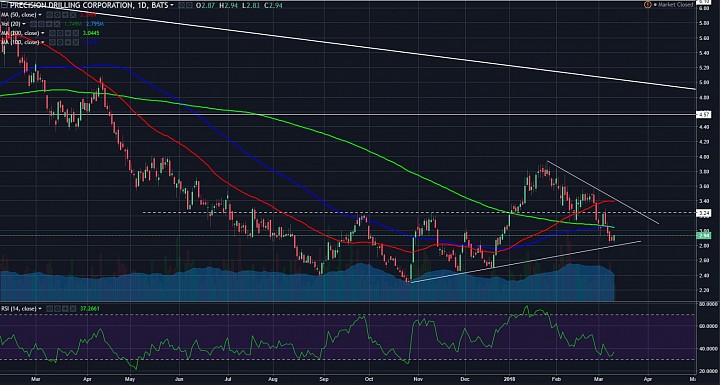This screenshot has height=385, width=720.
Task: Click third legend icon in RSI row
Action: pyautogui.click(x=65, y=309)
